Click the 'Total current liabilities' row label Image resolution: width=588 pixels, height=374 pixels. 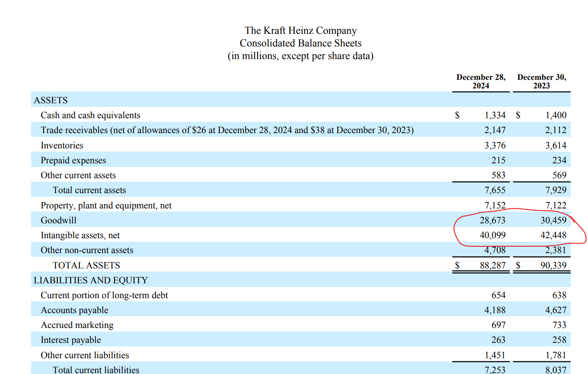coord(96,369)
